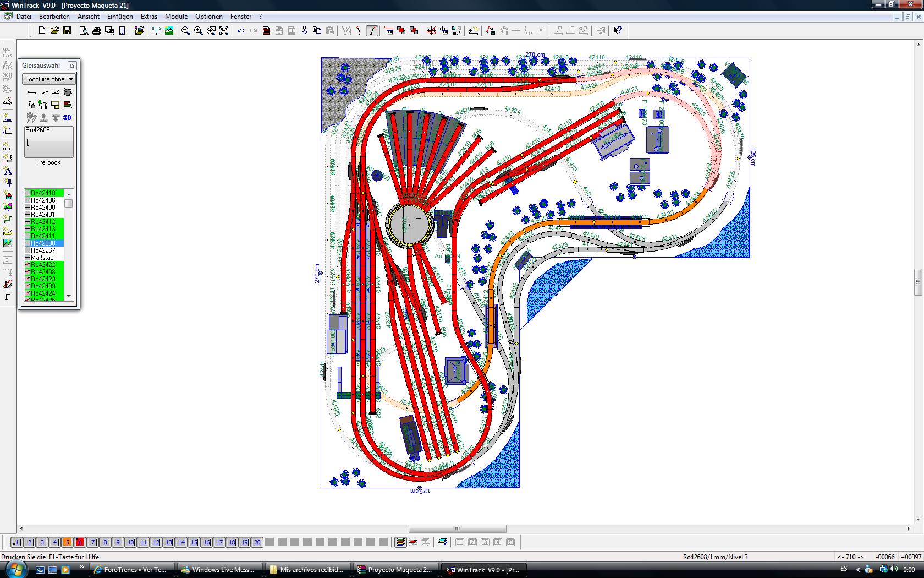Select the insert house tool in left toolbar
The image size is (924, 578).
click(x=8, y=195)
